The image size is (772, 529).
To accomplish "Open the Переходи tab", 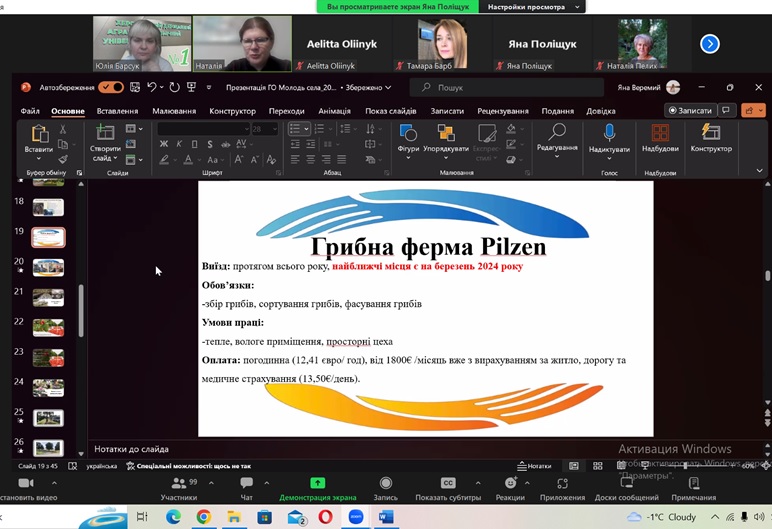I will (287, 111).
